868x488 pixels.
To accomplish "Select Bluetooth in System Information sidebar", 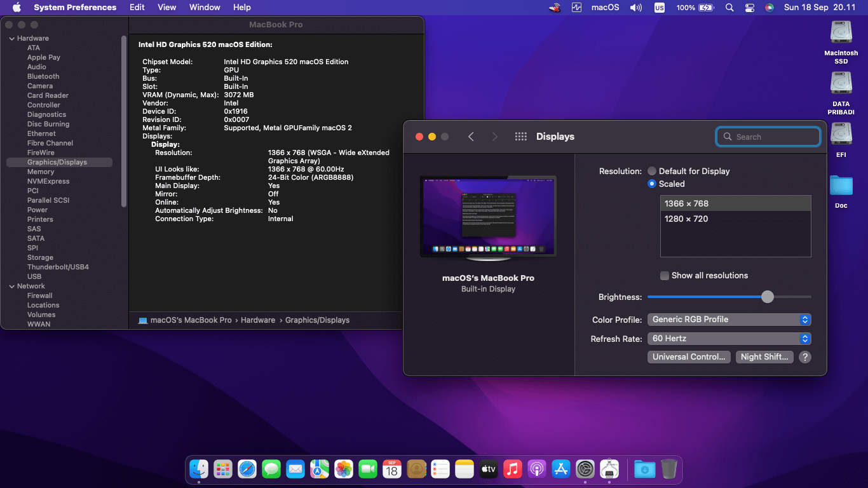I will coord(43,76).
